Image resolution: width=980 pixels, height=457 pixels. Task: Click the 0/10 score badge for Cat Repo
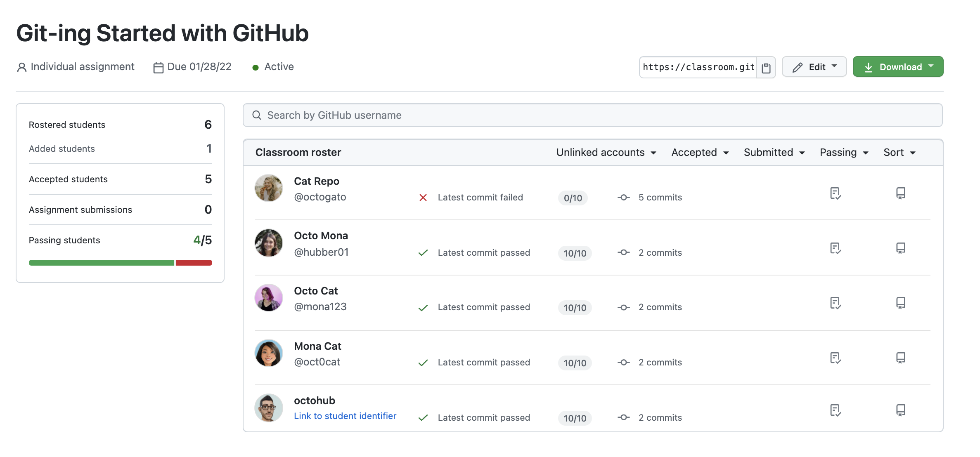(x=573, y=198)
